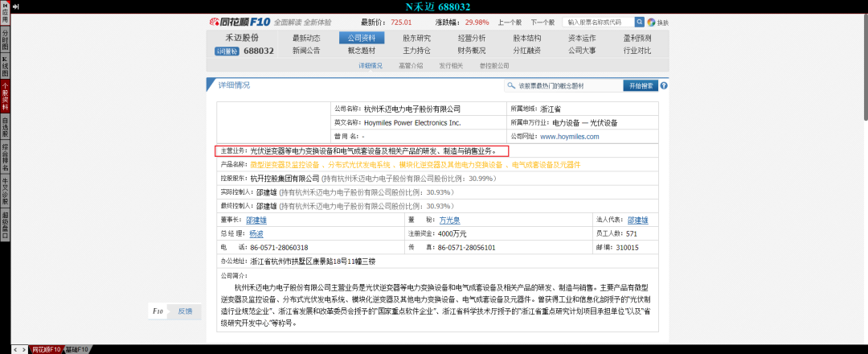Click the hot concept search input field

tap(563, 86)
